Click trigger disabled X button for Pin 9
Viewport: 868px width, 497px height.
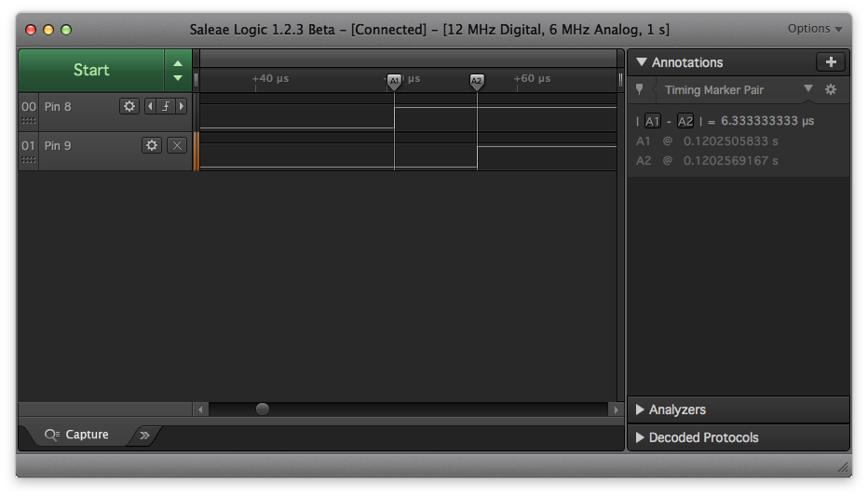(177, 145)
